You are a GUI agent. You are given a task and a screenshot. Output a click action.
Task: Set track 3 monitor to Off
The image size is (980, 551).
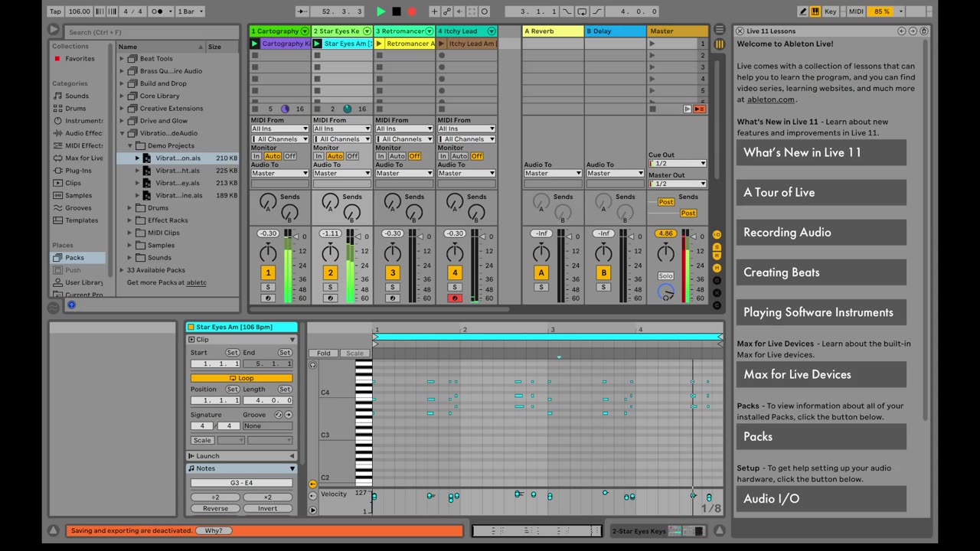(414, 156)
